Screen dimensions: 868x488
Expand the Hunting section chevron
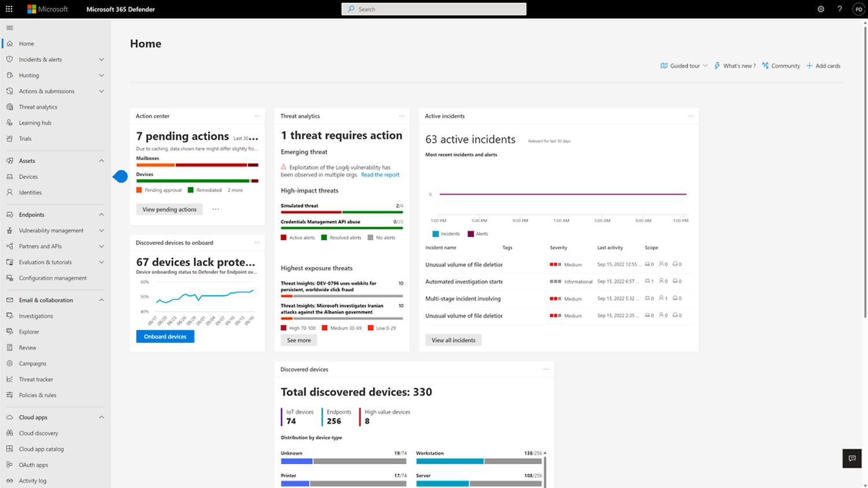point(101,75)
